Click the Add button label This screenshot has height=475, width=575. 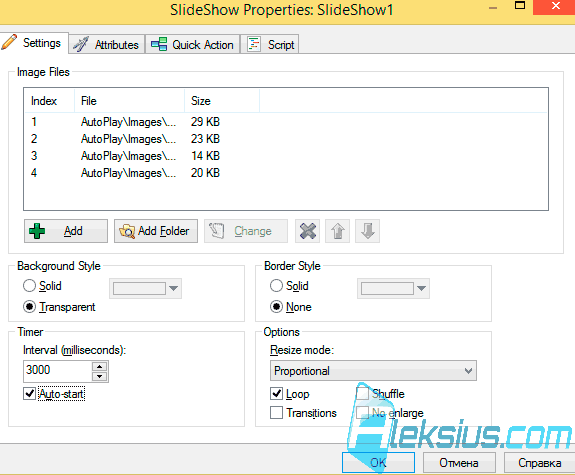73,231
